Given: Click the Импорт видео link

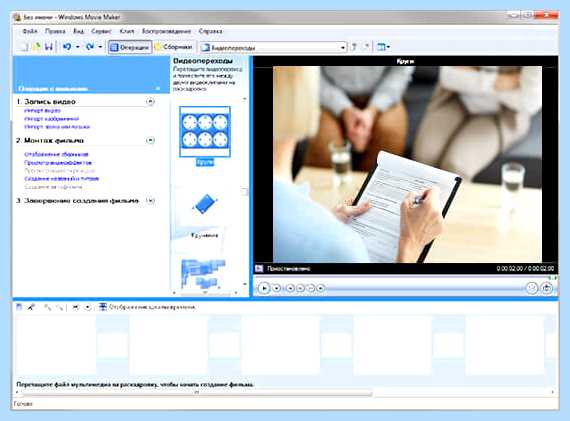Looking at the screenshot, I should tap(43, 111).
